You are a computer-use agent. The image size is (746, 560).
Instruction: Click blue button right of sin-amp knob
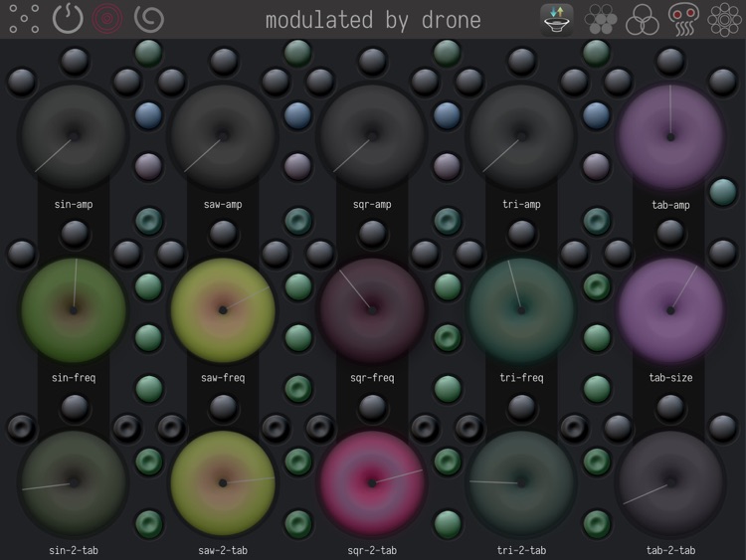148,115
